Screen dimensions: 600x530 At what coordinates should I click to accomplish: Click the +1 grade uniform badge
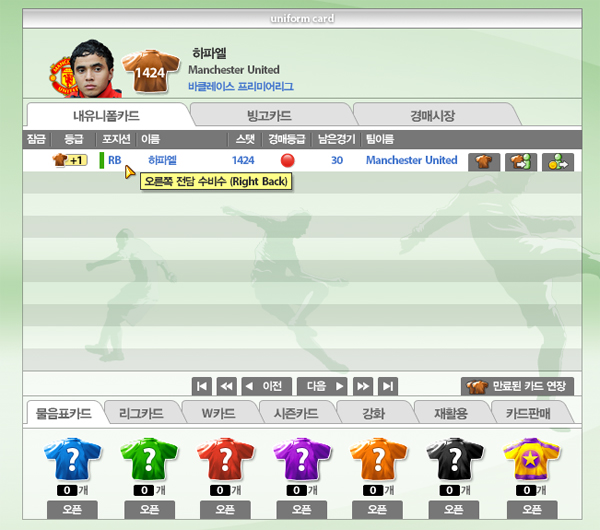70,160
